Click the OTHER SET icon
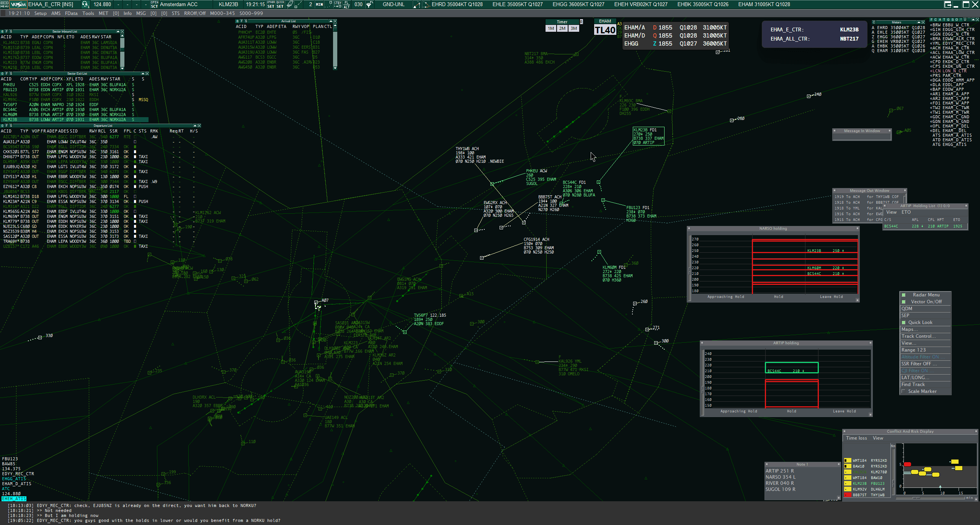Viewport: 980px width, 525px height. point(271,4)
